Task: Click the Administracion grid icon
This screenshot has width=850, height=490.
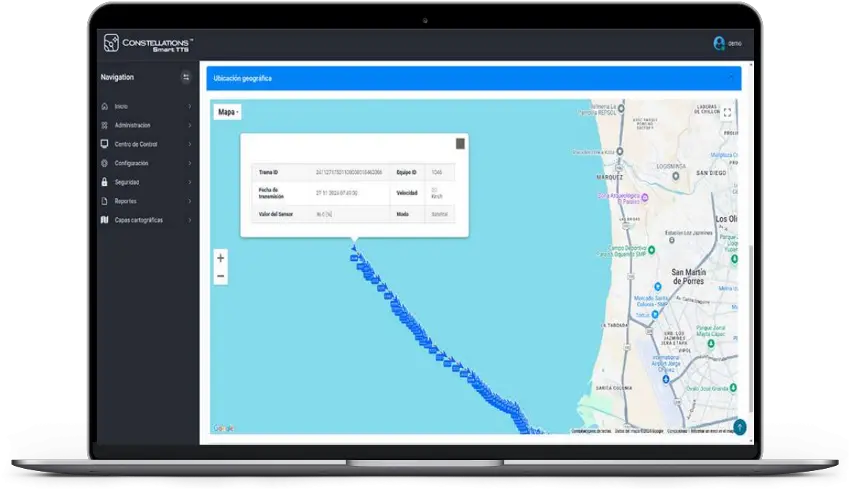Action: (x=105, y=125)
